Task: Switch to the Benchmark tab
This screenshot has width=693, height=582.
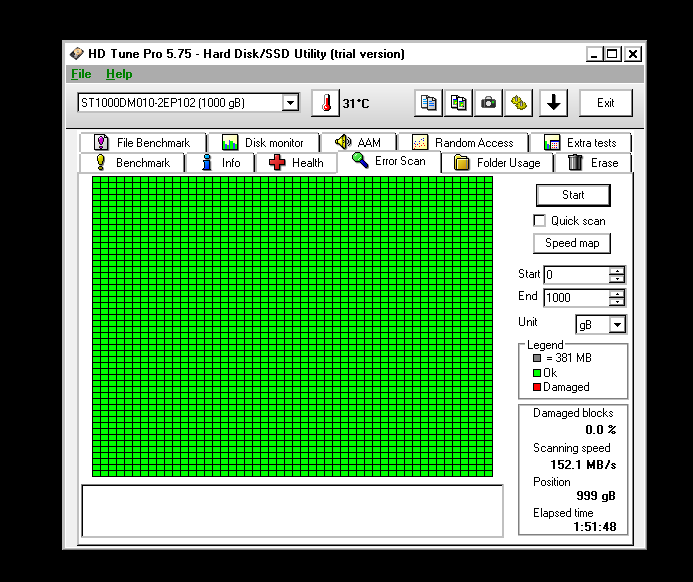Action: pos(132,163)
